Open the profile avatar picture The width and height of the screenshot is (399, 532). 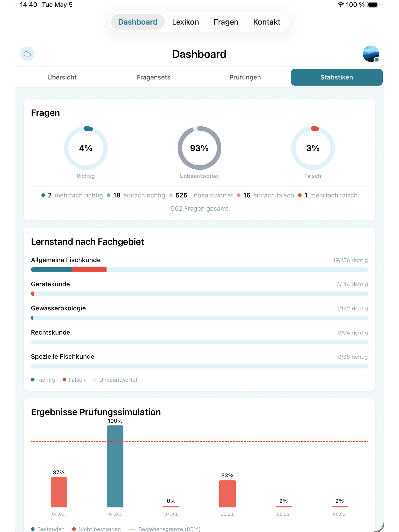point(371,54)
